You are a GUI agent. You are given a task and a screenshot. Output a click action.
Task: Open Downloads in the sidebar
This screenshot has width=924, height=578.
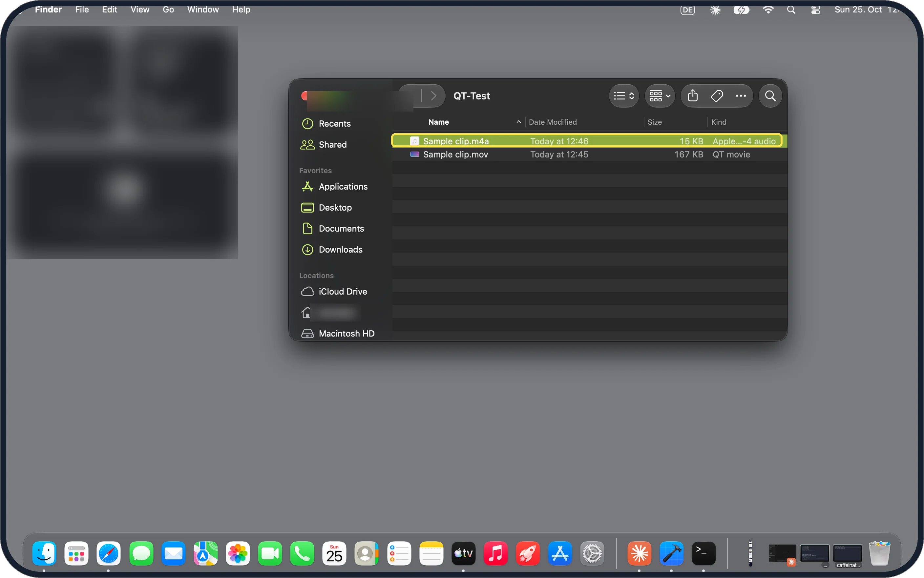(331, 250)
